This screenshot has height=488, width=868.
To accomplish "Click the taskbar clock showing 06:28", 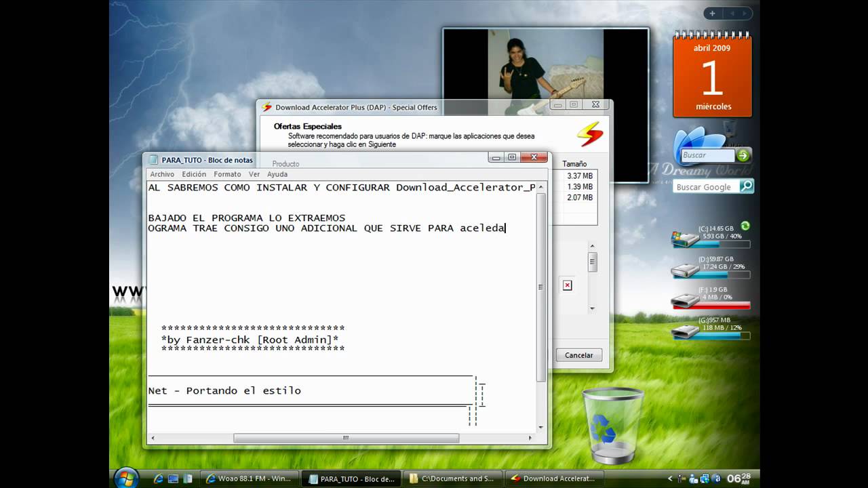I will click(738, 479).
